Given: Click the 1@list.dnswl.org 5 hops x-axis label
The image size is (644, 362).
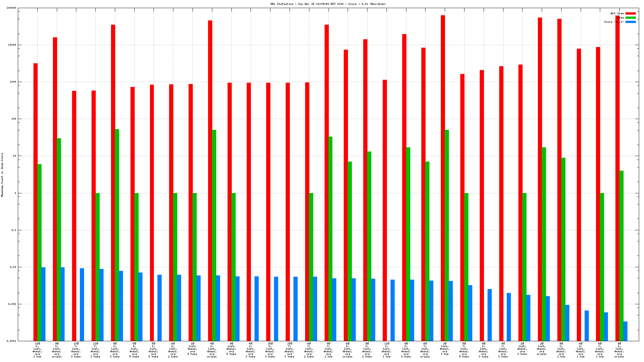Looking at the screenshot, I should (x=192, y=348).
